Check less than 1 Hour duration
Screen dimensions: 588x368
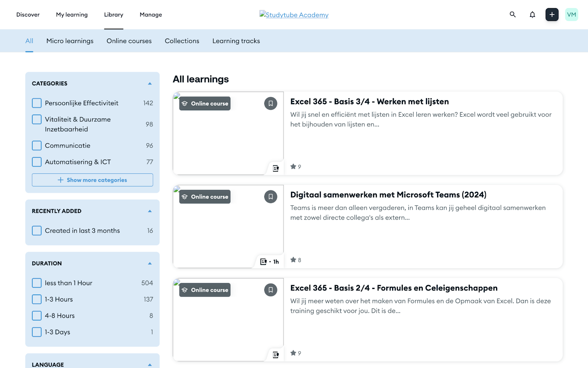[x=37, y=283]
